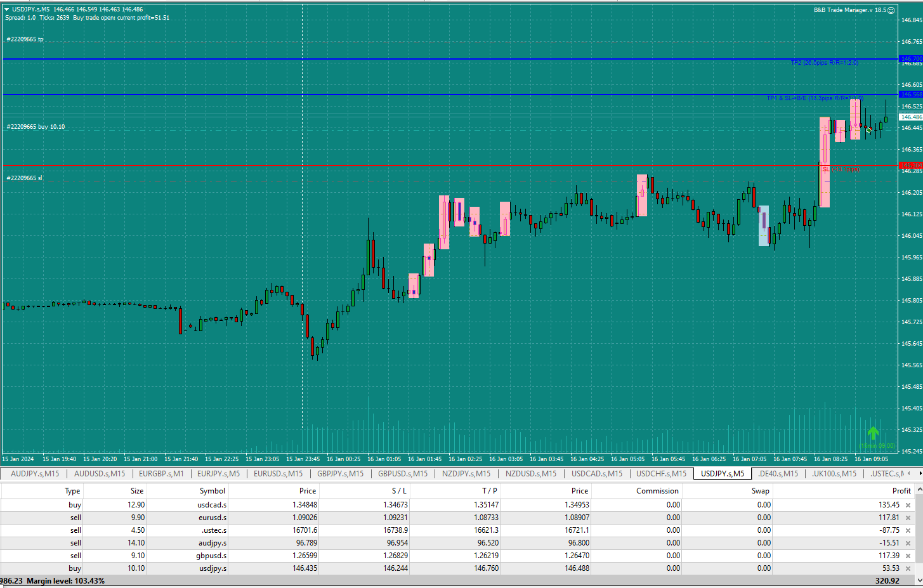Click the total profit 320.92 in summary row

(x=887, y=581)
